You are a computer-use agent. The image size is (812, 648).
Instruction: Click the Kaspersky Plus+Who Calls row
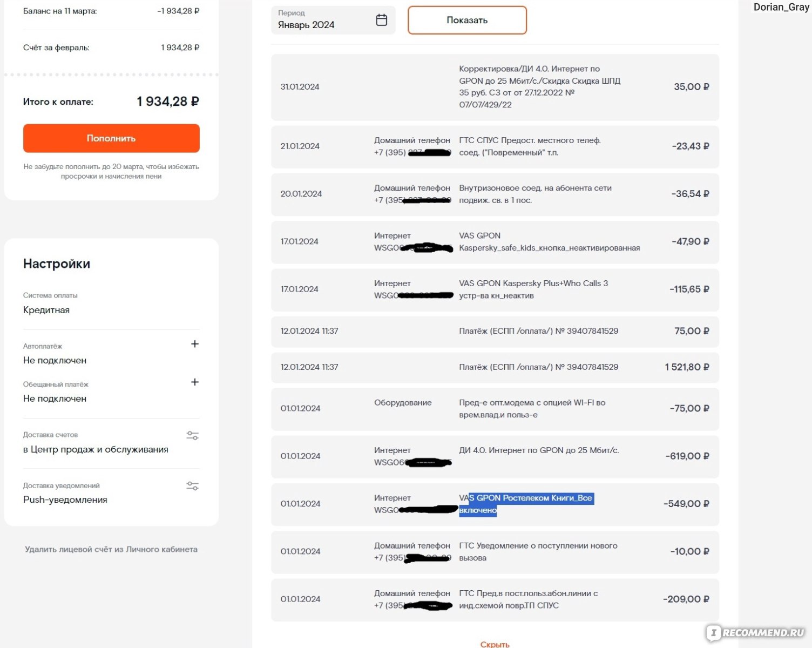tap(495, 289)
